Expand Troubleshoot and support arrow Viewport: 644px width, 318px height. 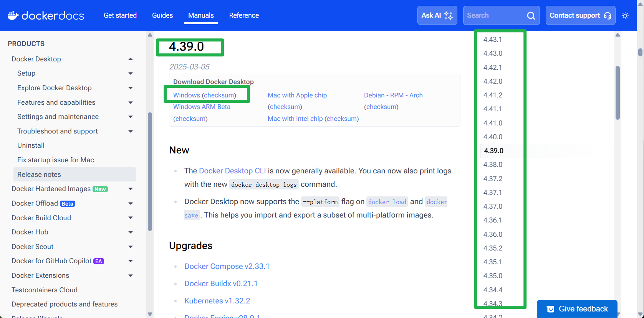(x=131, y=131)
